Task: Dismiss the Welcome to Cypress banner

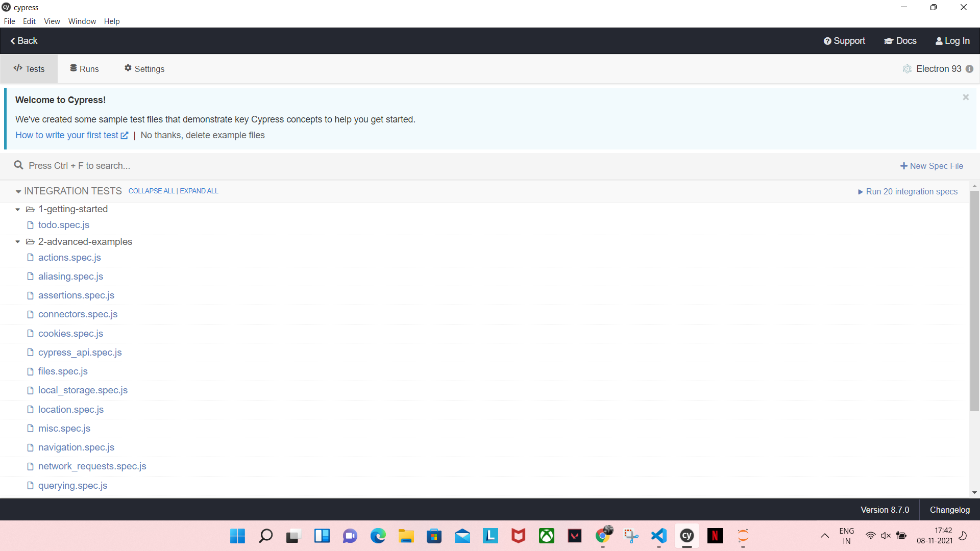Action: coord(965,97)
